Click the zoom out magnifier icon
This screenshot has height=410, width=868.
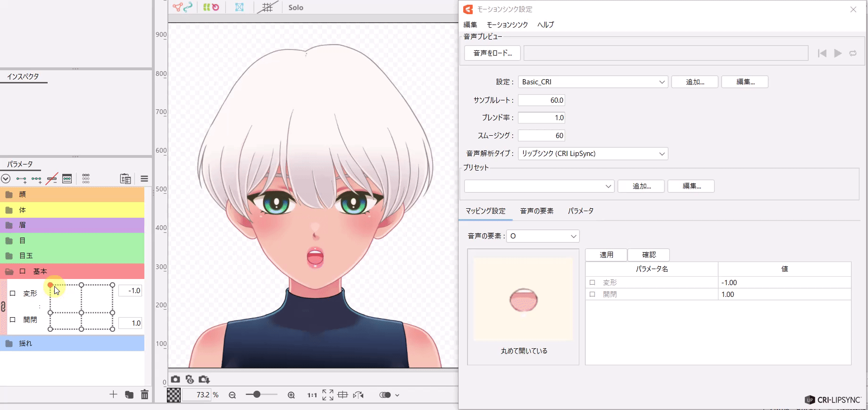232,395
